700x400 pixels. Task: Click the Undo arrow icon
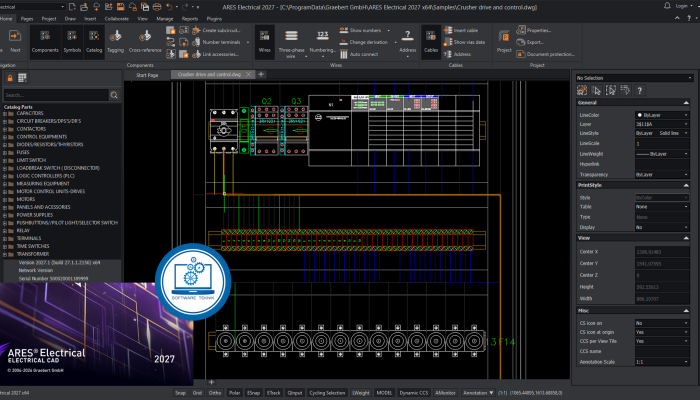pyautogui.click(x=169, y=7)
